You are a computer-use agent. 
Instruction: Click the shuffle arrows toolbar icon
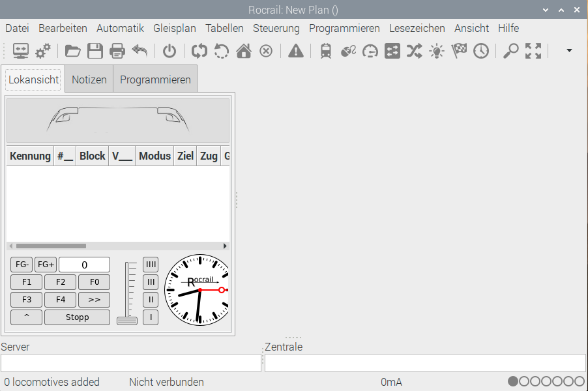(414, 51)
